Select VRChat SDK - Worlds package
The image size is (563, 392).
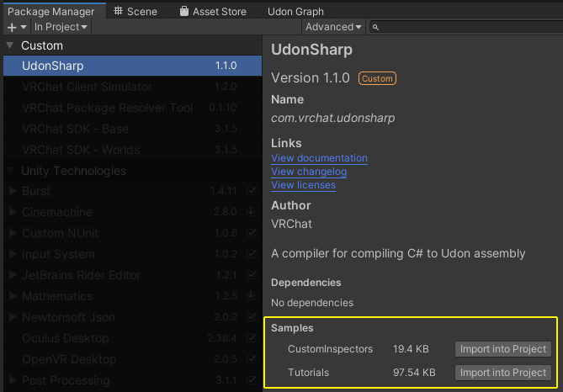tap(76, 150)
